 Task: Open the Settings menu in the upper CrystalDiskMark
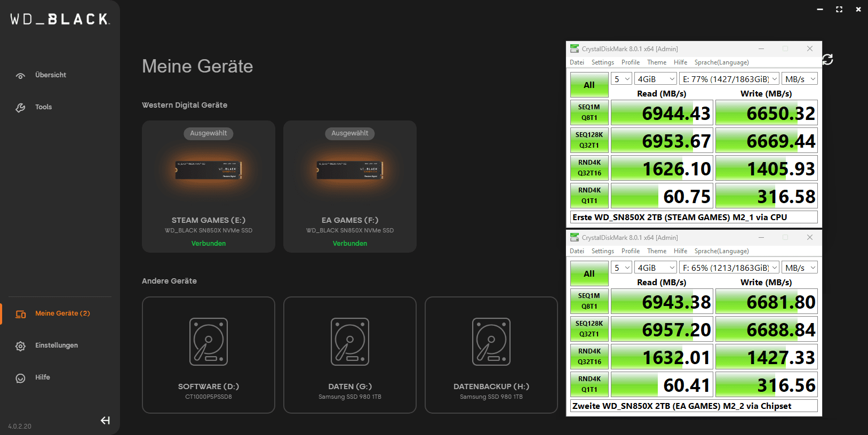point(603,62)
